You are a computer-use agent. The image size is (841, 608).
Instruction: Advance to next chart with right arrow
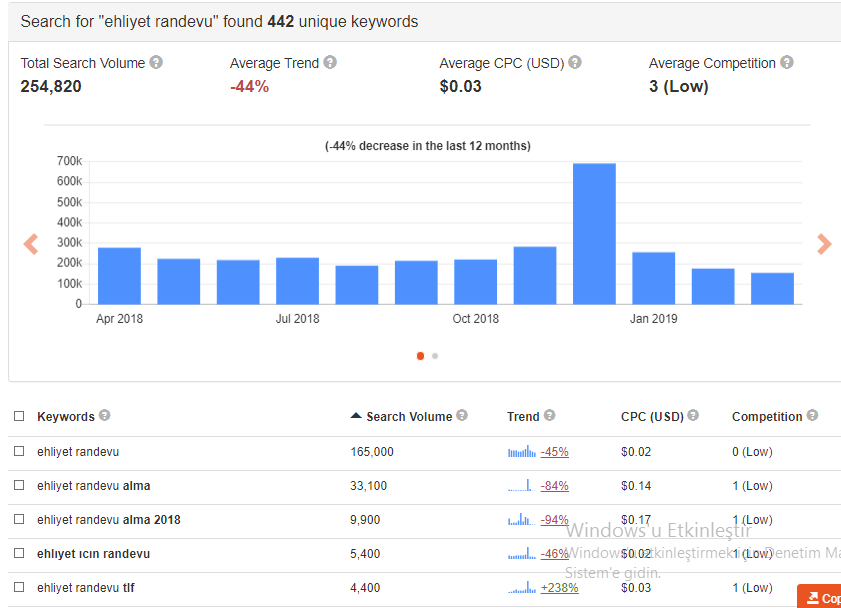(824, 244)
